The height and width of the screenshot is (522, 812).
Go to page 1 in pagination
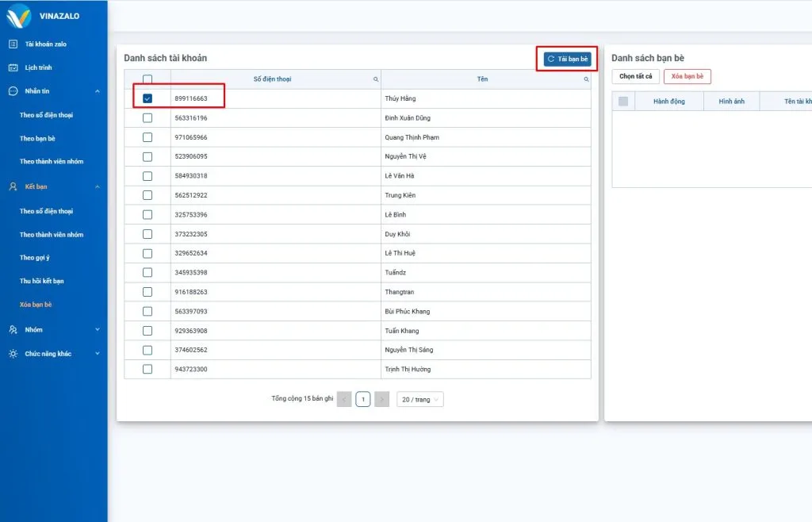point(362,400)
